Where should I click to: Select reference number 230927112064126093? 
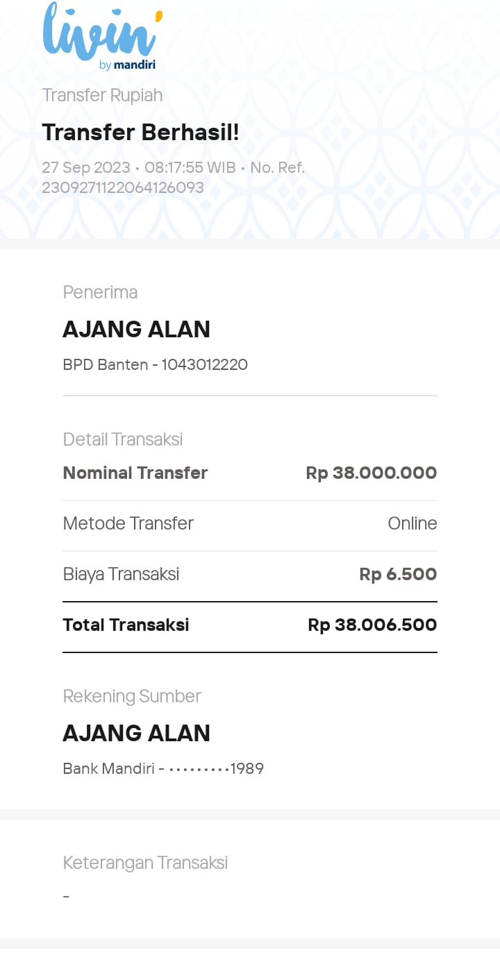tap(123, 187)
